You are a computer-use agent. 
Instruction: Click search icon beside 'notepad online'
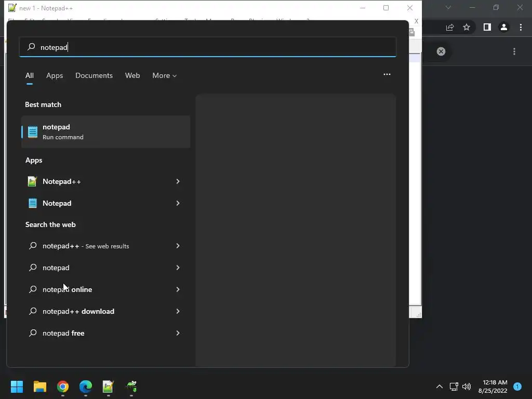tap(33, 289)
